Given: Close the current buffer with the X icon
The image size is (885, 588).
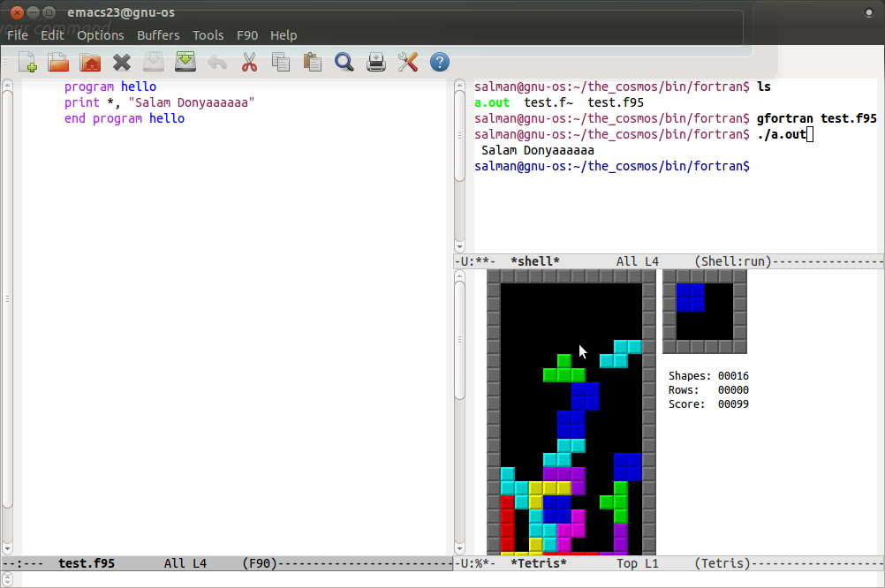Looking at the screenshot, I should pyautogui.click(x=122, y=62).
